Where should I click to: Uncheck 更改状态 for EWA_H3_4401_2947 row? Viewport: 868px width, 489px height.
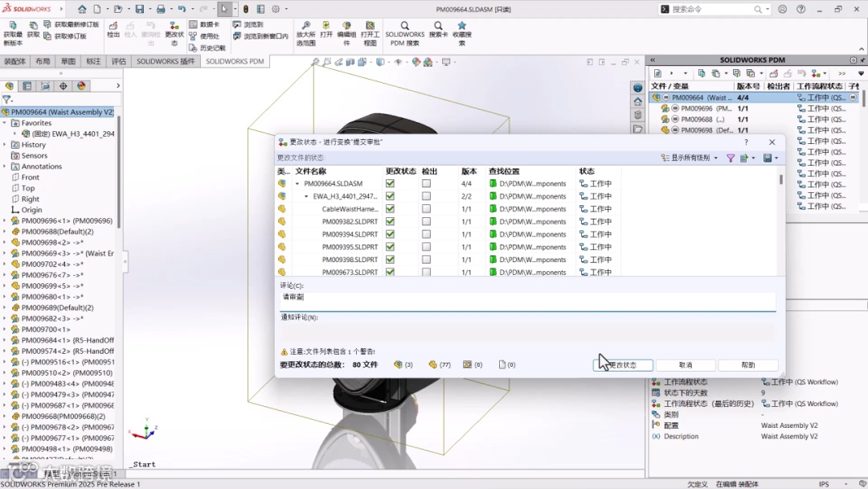click(x=391, y=196)
